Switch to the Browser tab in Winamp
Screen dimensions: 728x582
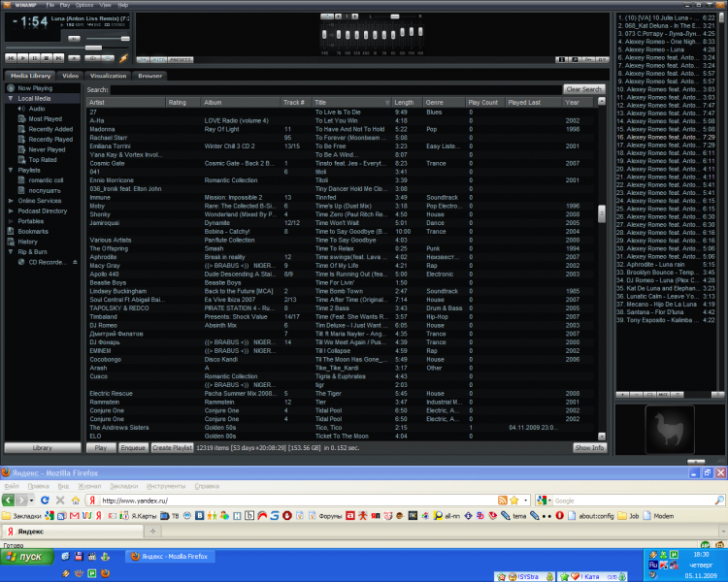point(149,76)
